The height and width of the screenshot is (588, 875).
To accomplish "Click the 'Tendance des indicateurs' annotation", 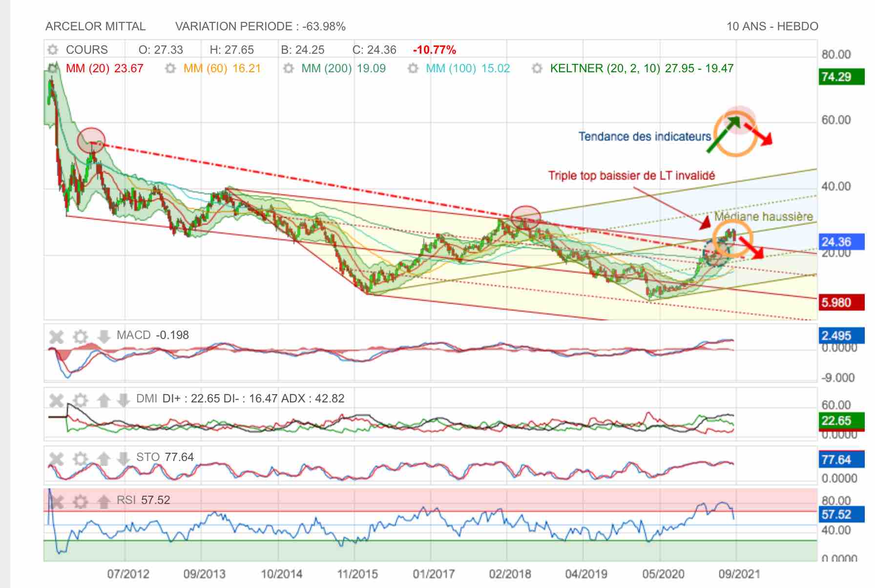I will (x=645, y=137).
